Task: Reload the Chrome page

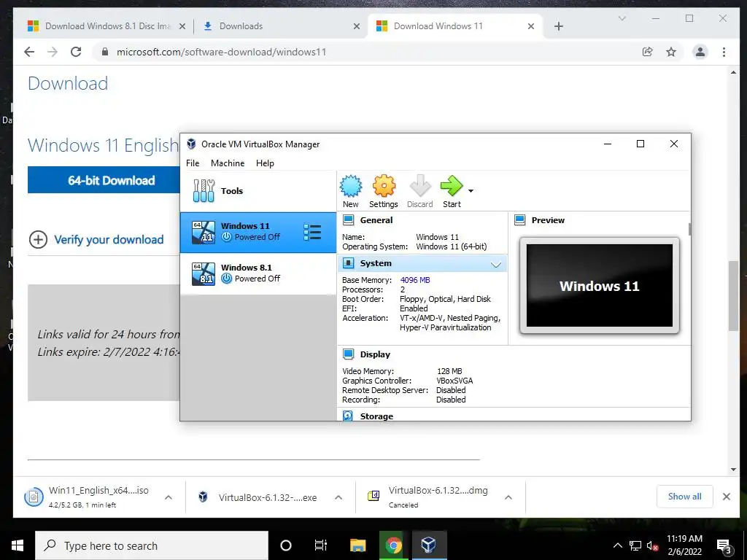Action: (x=76, y=52)
